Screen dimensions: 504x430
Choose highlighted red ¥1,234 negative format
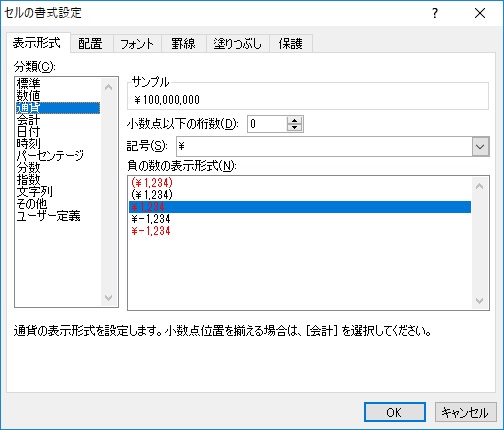click(x=300, y=207)
